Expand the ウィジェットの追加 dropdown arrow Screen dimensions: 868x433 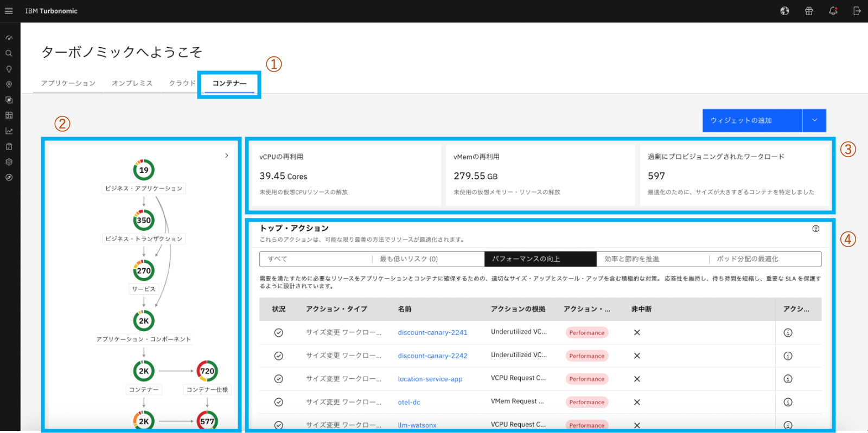coord(814,120)
